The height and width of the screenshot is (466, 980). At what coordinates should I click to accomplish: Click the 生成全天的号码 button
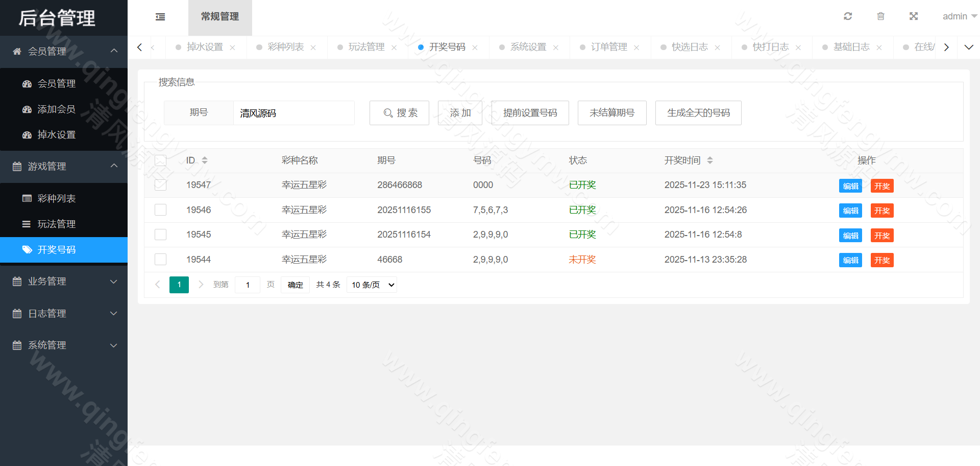(698, 113)
